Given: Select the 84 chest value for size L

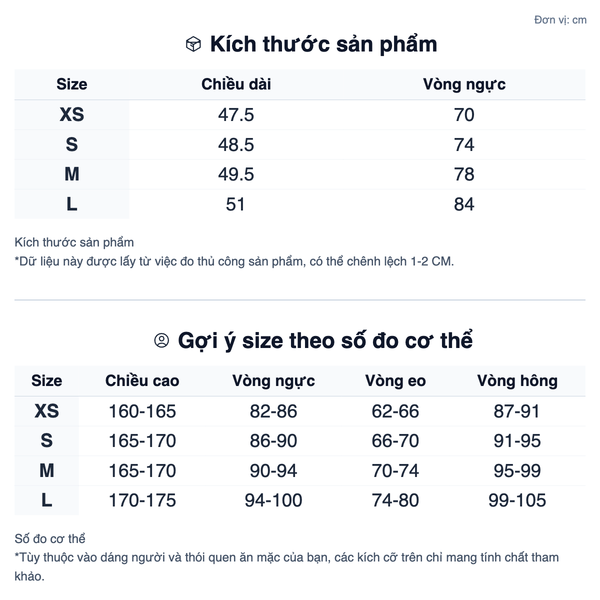Looking at the screenshot, I should (464, 204).
